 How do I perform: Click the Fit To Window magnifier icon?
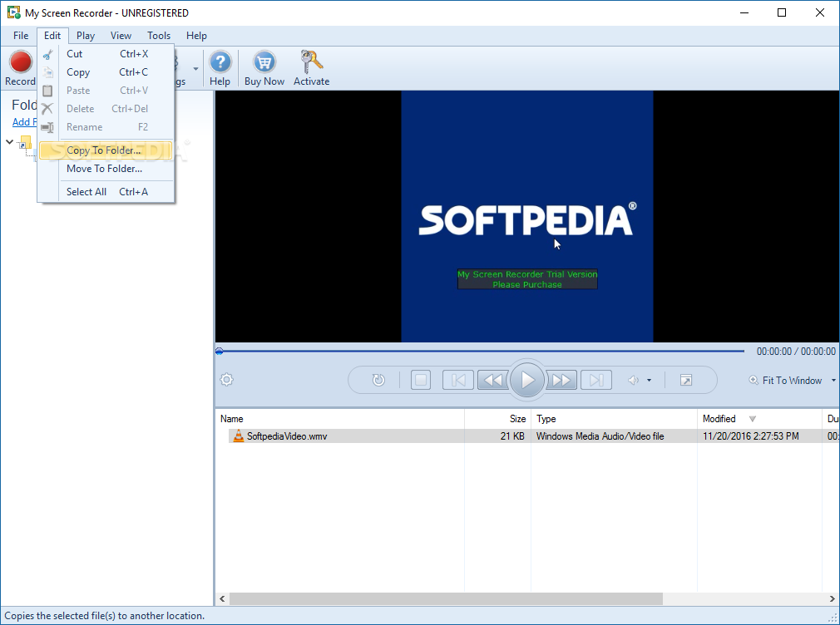coord(754,381)
